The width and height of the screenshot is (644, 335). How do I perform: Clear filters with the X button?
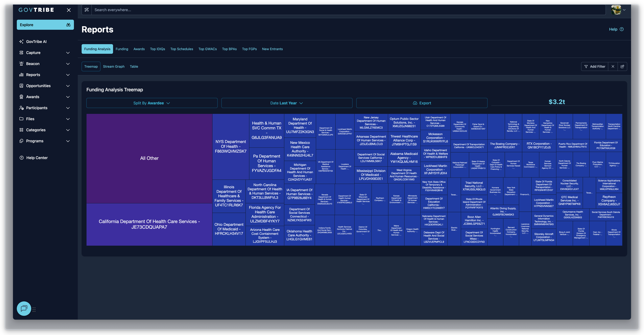pos(613,66)
